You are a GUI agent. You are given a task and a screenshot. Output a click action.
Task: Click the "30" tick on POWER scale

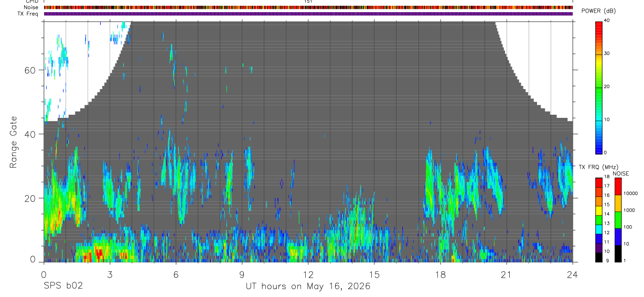click(607, 53)
